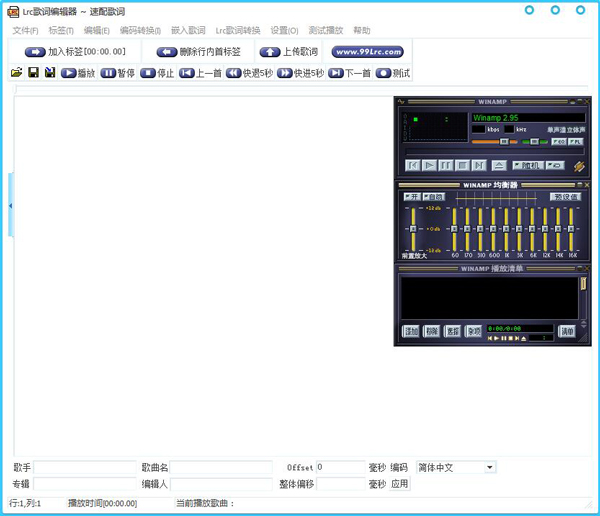The image size is (600, 516).
Task: Toggle Winamp shuffle 随机 button
Action: point(528,165)
